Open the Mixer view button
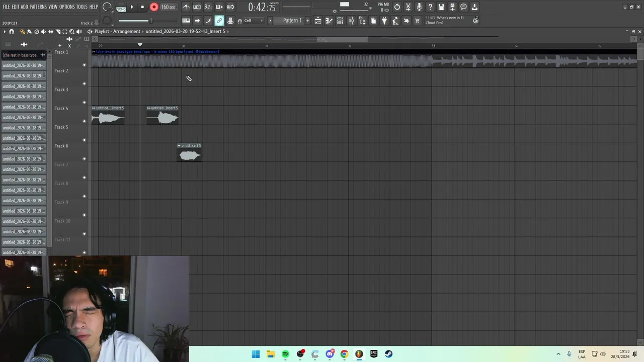The width and height of the screenshot is (644, 362). tap(351, 21)
